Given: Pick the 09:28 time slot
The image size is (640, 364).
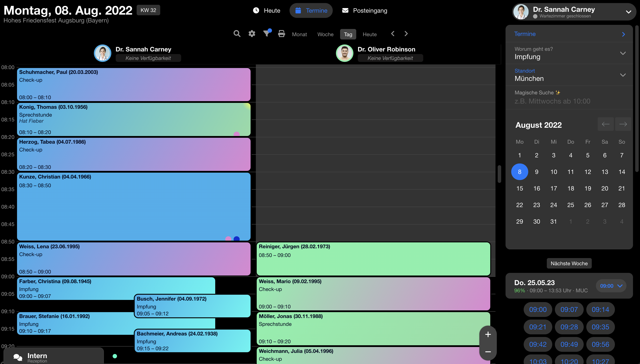Looking at the screenshot, I should (569, 327).
